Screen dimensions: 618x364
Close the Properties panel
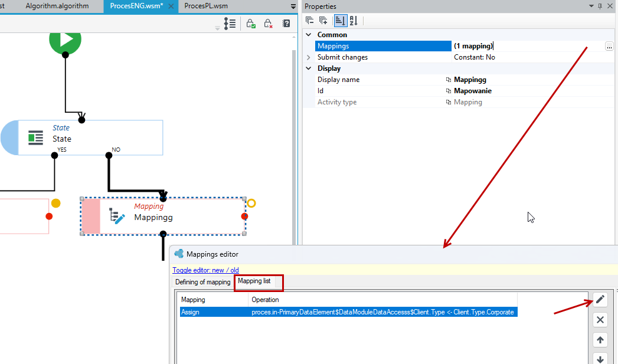pyautogui.click(x=610, y=6)
